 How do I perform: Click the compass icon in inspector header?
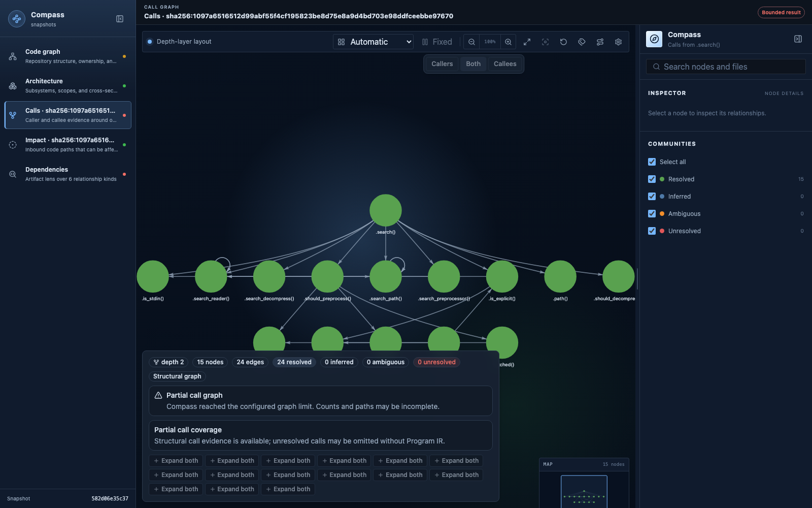click(654, 39)
